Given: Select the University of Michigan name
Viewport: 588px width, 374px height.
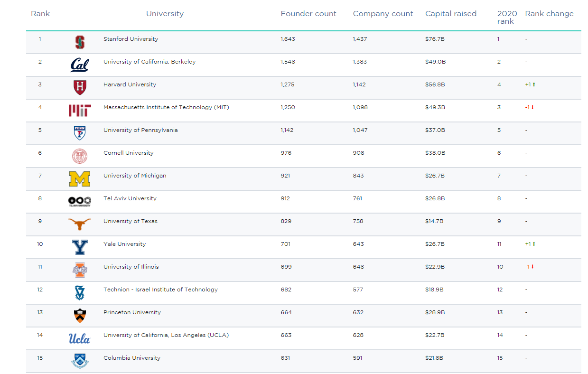Looking at the screenshot, I should (x=135, y=176).
